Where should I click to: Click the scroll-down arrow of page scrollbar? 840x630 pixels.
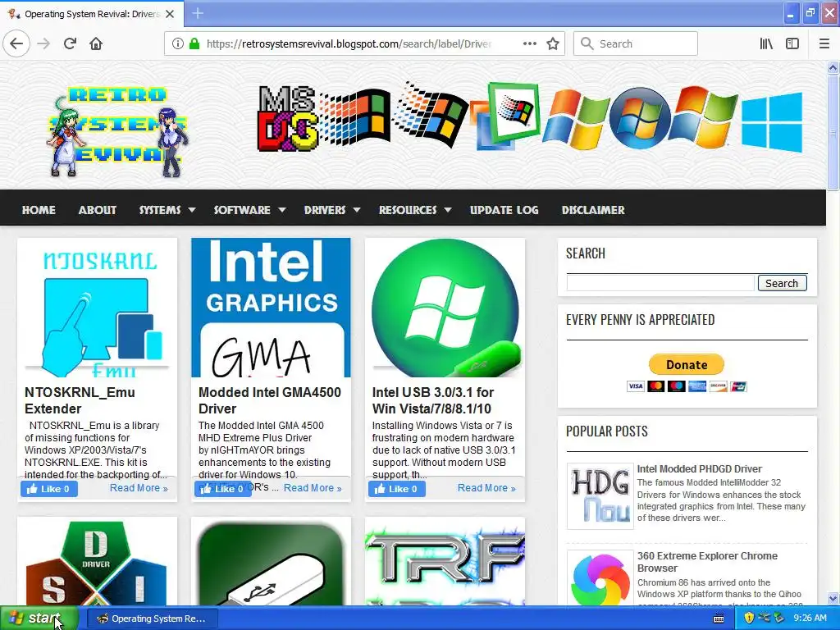point(833,598)
